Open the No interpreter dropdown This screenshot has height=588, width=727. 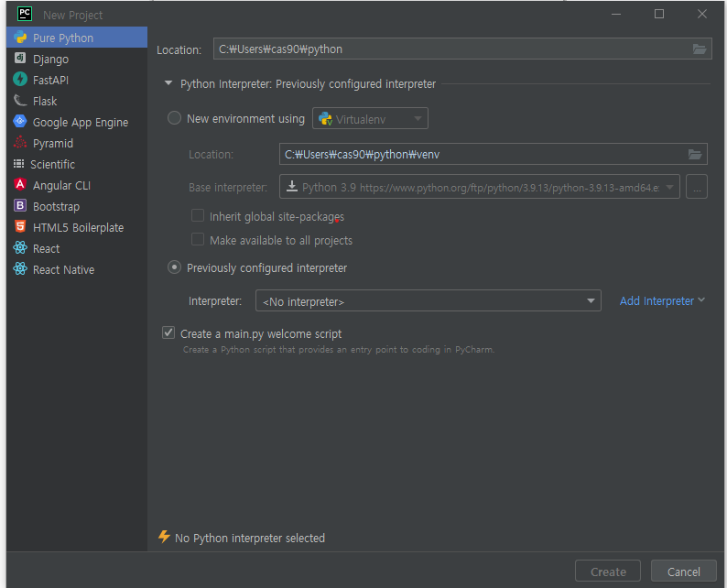click(428, 301)
